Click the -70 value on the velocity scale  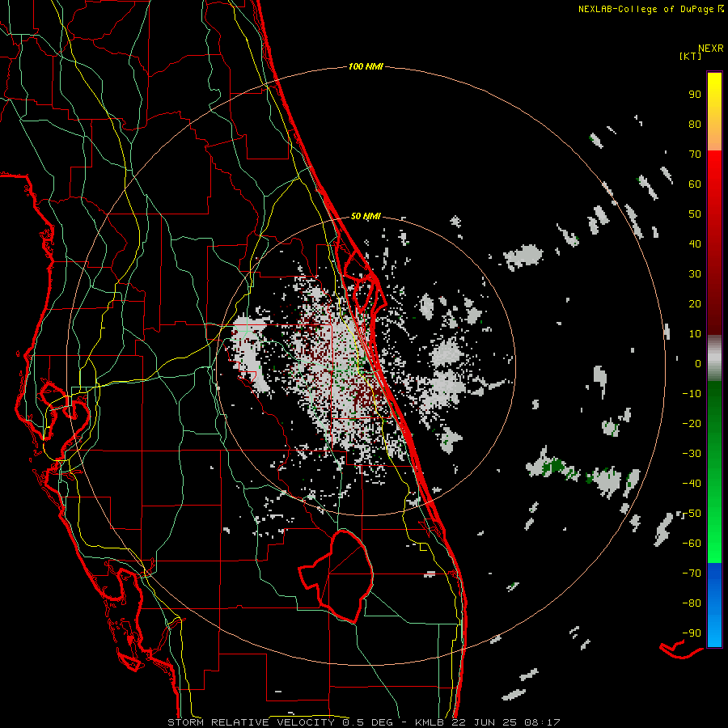point(692,574)
